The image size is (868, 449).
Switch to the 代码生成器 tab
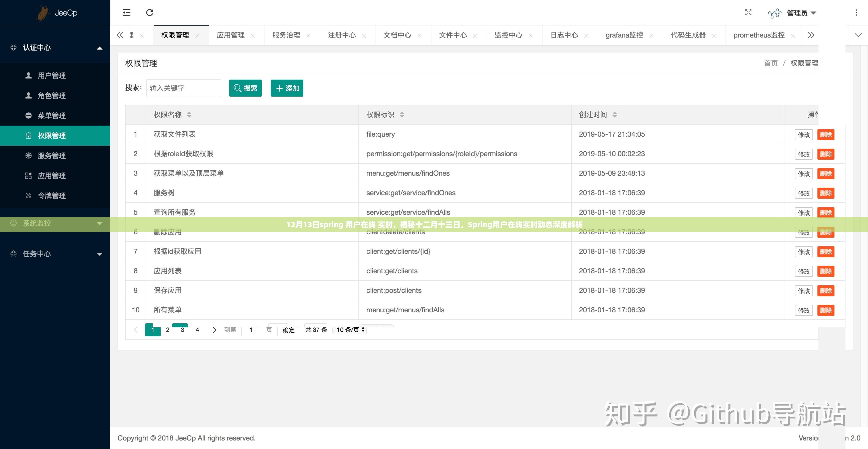pyautogui.click(x=688, y=35)
